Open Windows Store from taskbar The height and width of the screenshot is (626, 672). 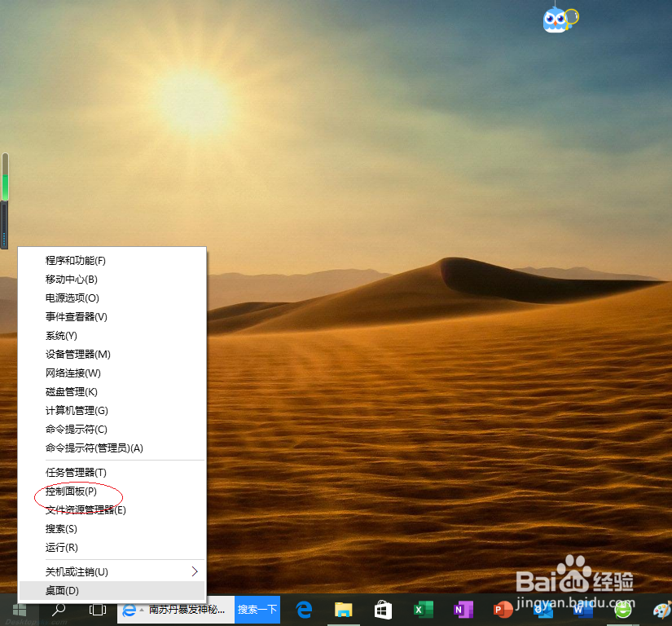pyautogui.click(x=383, y=609)
